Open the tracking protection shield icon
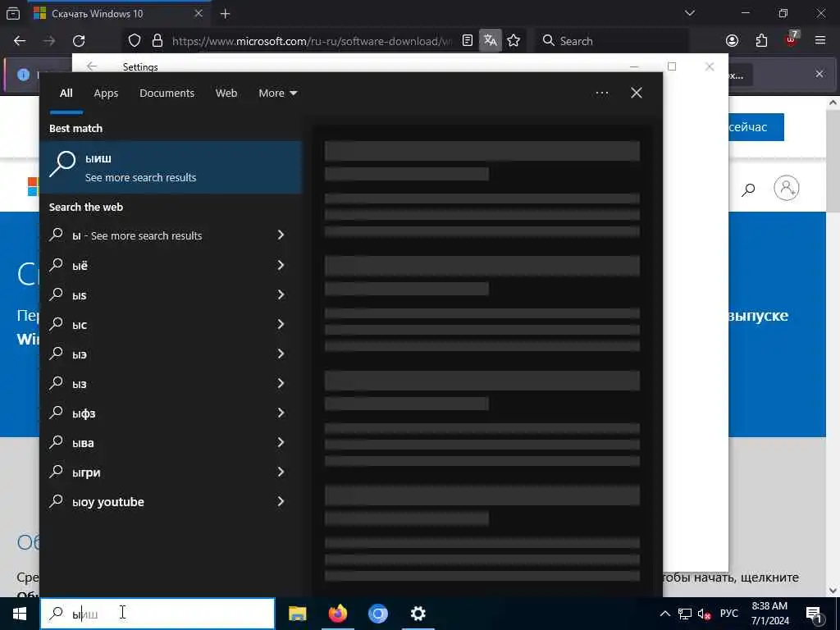Viewport: 840px width, 630px height. click(135, 41)
